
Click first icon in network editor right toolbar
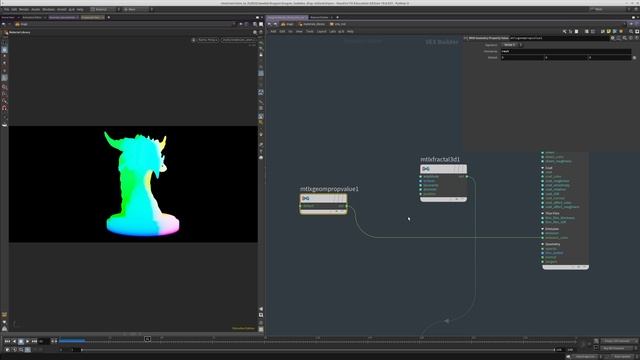(564, 31)
